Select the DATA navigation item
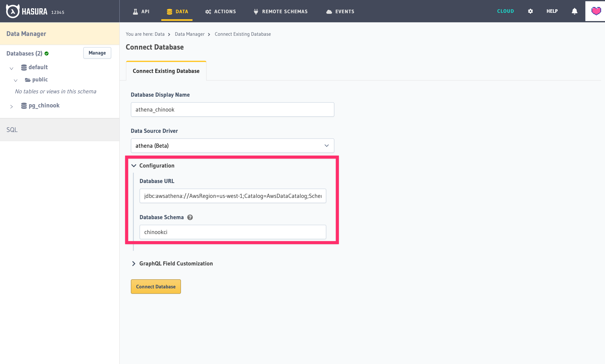 pos(177,11)
